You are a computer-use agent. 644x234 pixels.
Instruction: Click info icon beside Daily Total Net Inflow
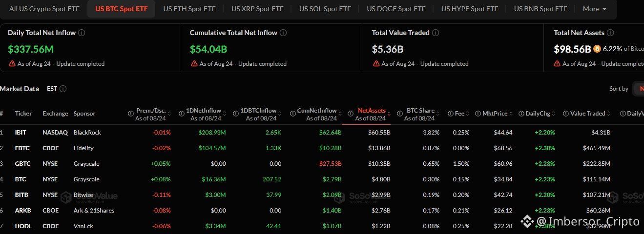pyautogui.click(x=82, y=33)
